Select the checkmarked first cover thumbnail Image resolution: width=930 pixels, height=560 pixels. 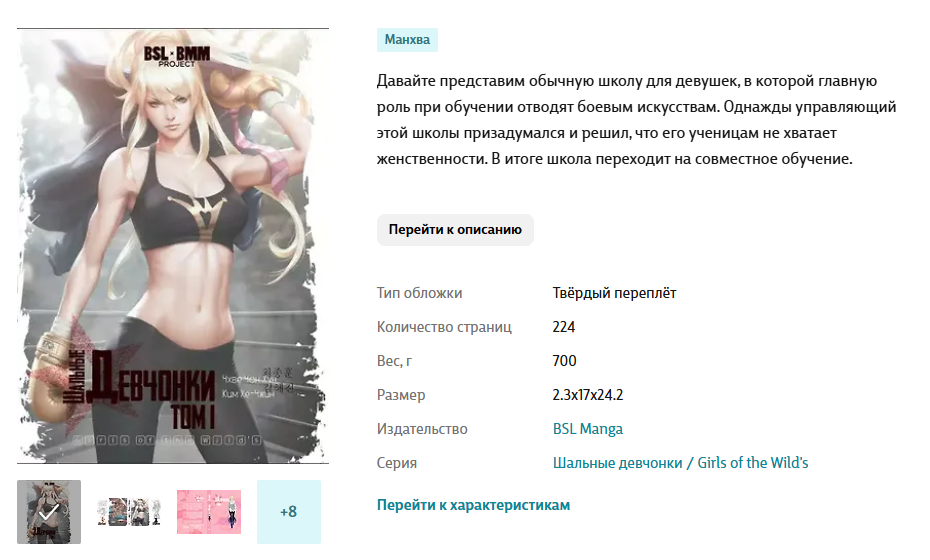[49, 512]
